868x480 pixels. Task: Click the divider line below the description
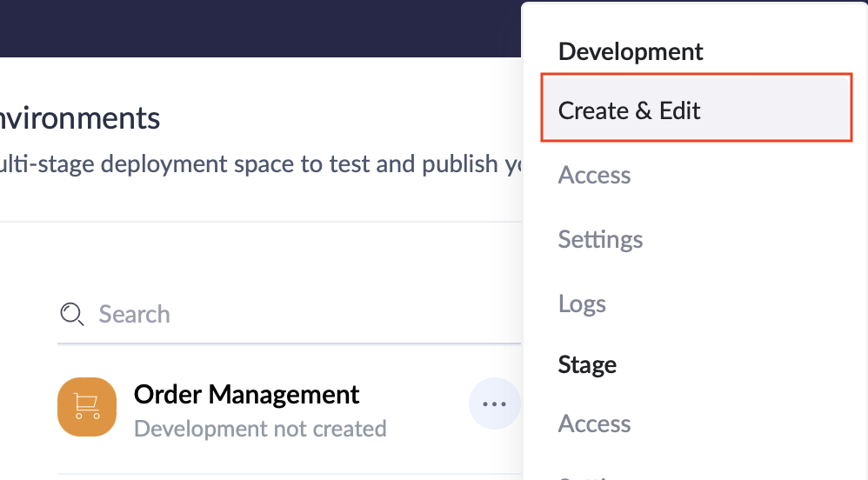point(261,222)
